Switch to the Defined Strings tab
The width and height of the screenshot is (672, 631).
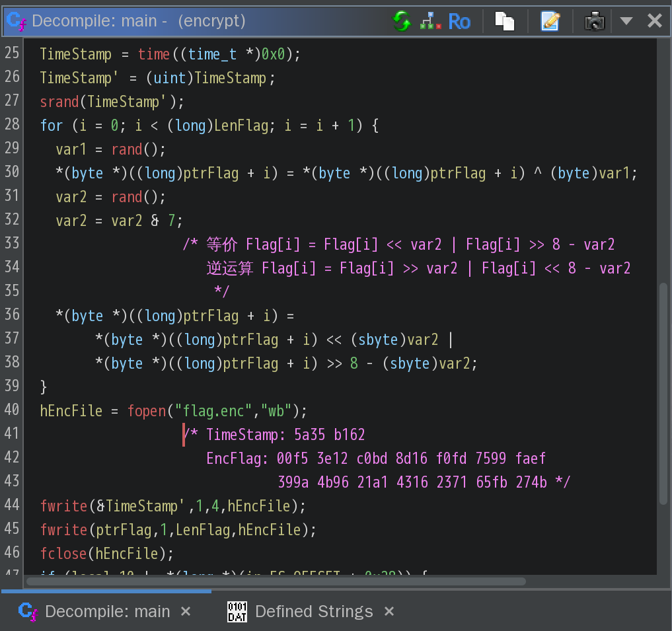pyautogui.click(x=314, y=611)
